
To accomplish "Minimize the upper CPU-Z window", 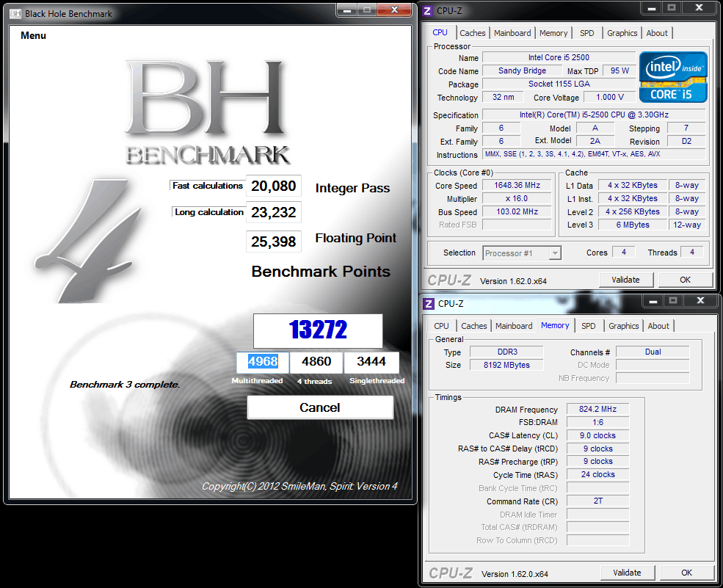I will pos(651,8).
